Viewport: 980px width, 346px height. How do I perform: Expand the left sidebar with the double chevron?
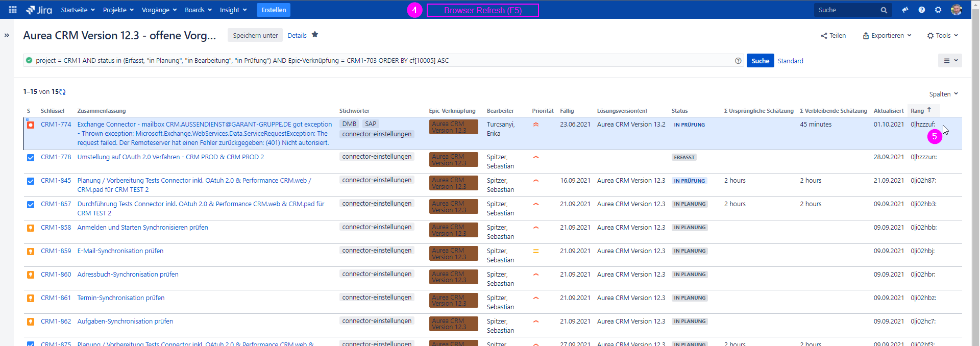point(7,35)
